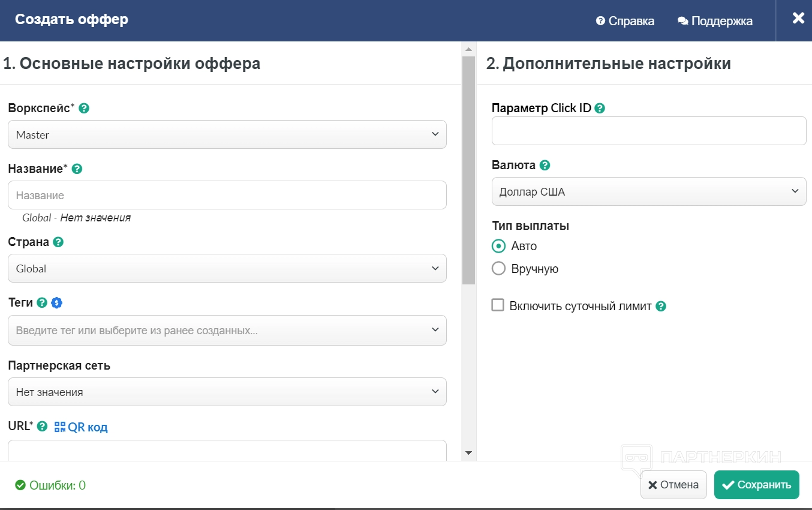Enable the Включить суточный лимит checkbox
This screenshot has height=510, width=812.
(498, 305)
